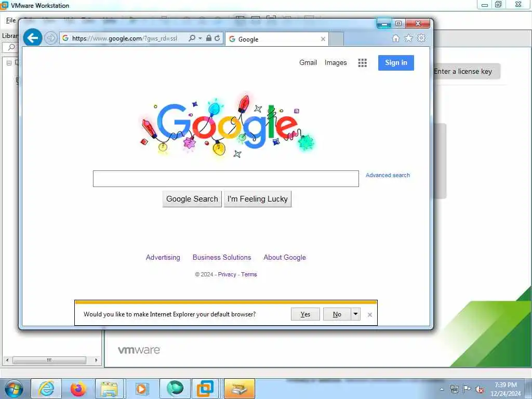The height and width of the screenshot is (399, 532).
Task: Click the VMware library search magnifier
Action: coord(11,47)
